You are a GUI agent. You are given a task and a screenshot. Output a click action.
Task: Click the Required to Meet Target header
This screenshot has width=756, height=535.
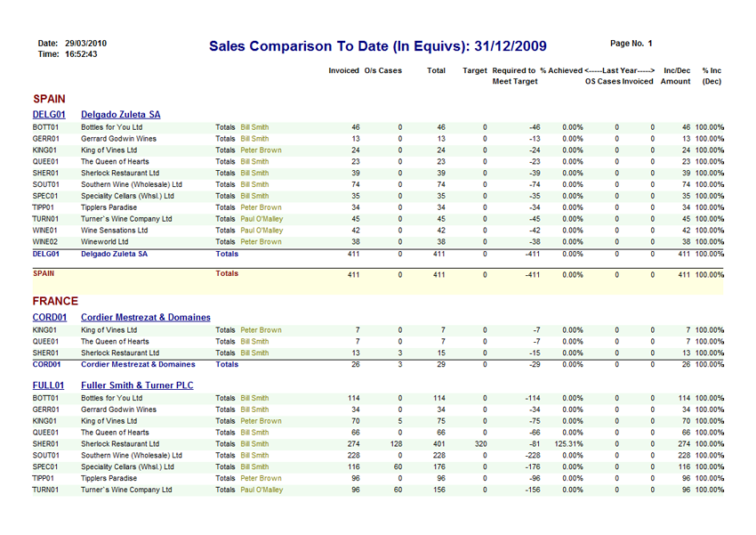point(514,76)
